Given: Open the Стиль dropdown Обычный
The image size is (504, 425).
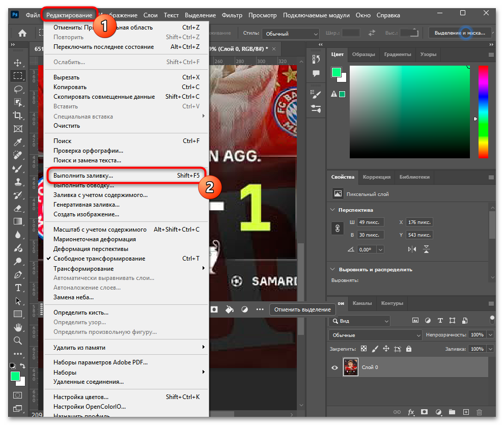Looking at the screenshot, I should pos(291,34).
